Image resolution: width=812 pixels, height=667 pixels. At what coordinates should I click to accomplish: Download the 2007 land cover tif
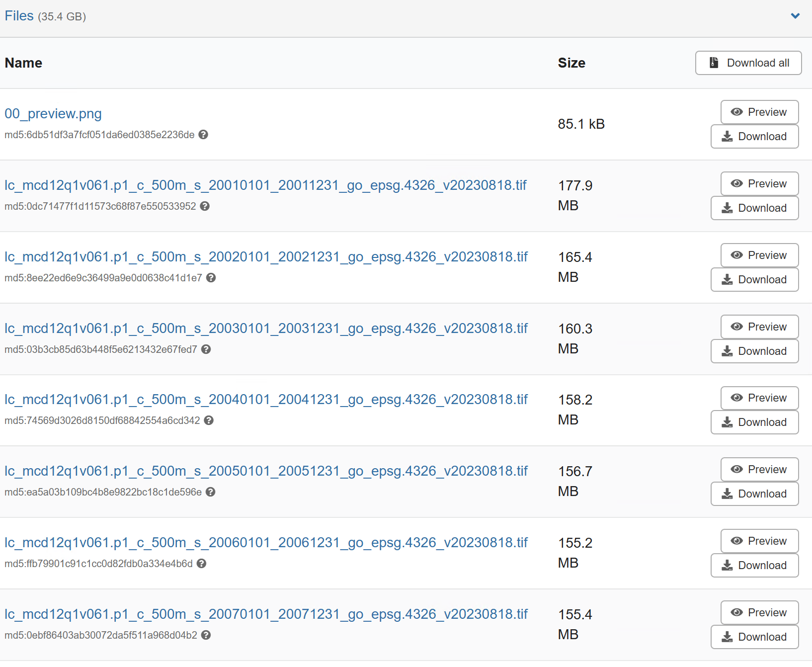tap(754, 637)
